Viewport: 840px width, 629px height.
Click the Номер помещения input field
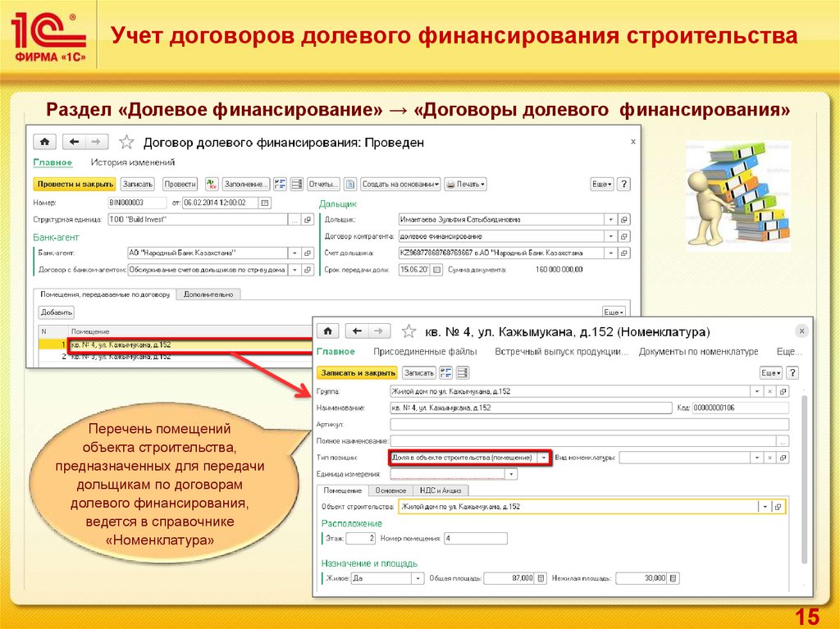point(475,539)
